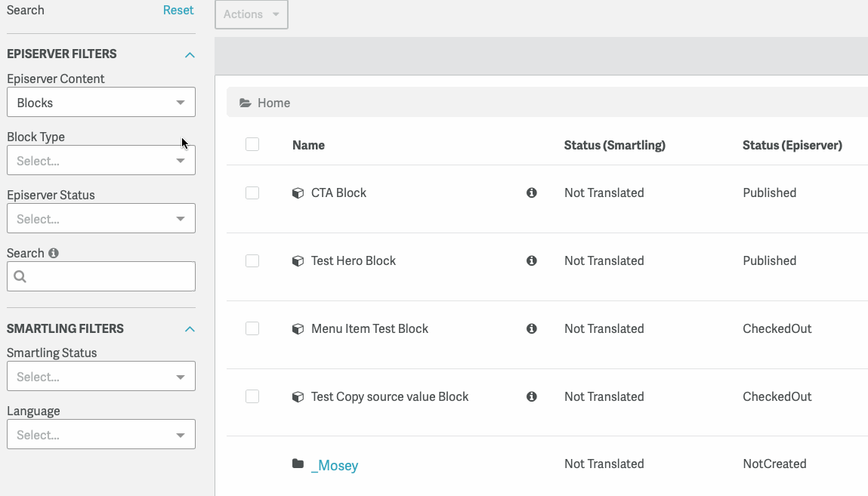
Task: Collapse the Smartling Filters section
Action: click(190, 329)
